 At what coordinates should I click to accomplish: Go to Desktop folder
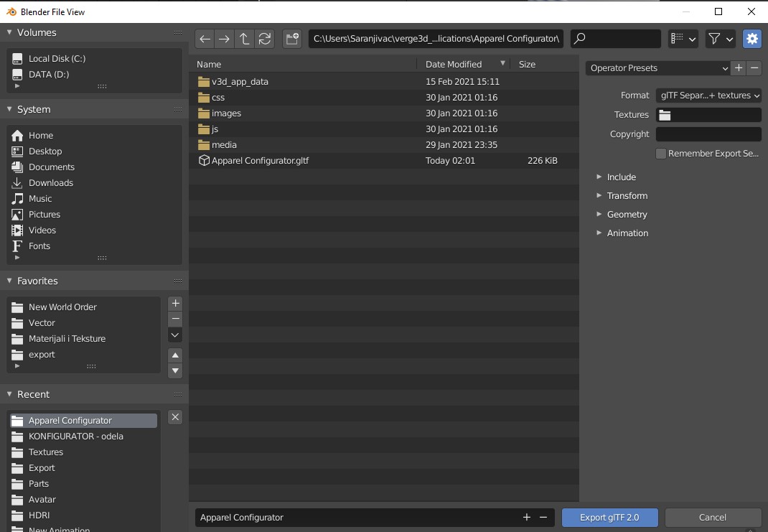[x=94, y=151]
